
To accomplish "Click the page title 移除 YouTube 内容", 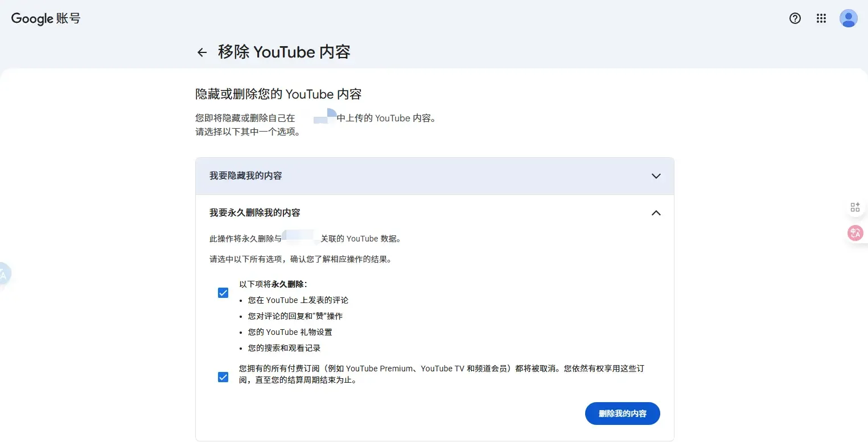I will (284, 52).
